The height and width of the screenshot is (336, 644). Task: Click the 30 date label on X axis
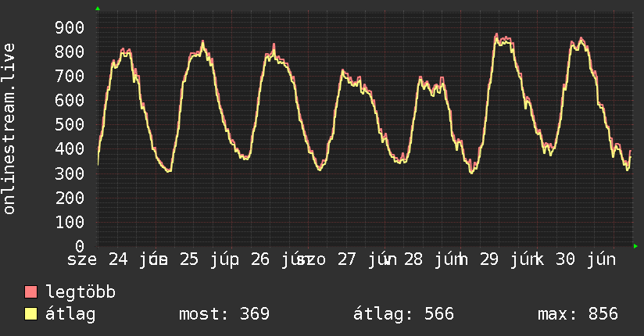[x=565, y=259]
